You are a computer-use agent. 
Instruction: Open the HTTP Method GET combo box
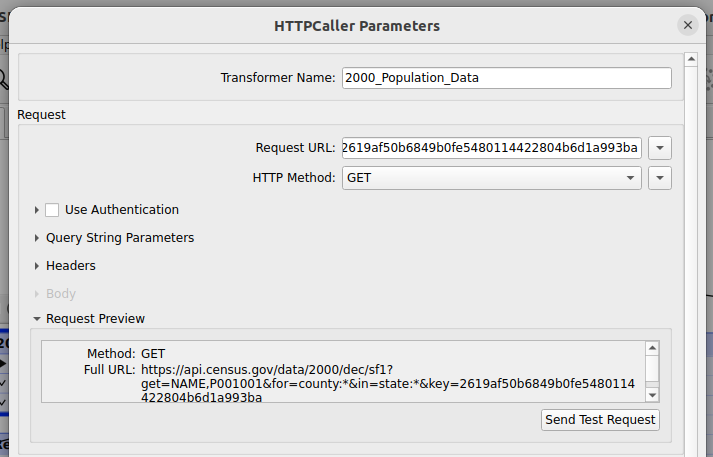(490, 178)
